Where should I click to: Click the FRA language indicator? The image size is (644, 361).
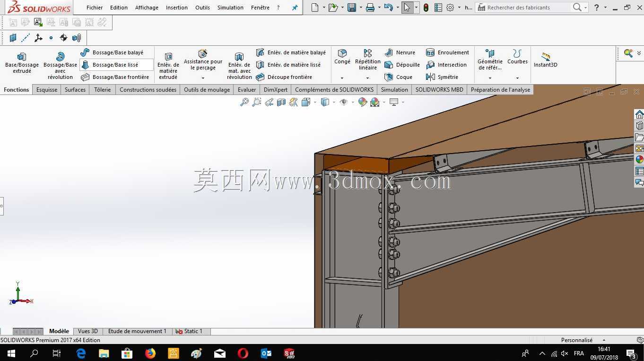tap(579, 353)
